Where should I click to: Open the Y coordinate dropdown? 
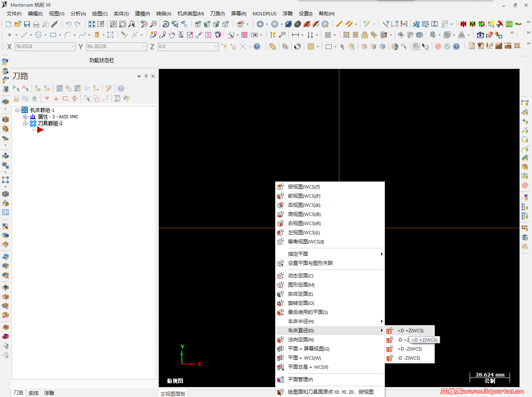coord(144,47)
